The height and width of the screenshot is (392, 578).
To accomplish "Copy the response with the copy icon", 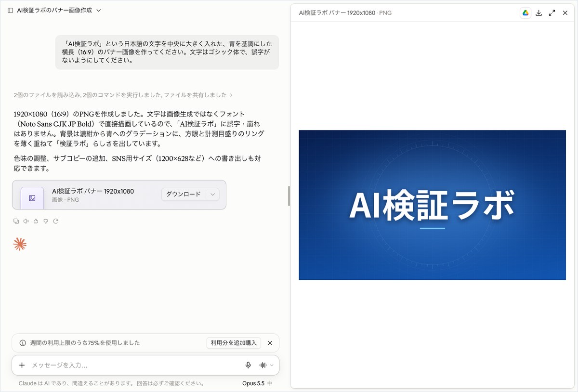I will click(x=16, y=221).
